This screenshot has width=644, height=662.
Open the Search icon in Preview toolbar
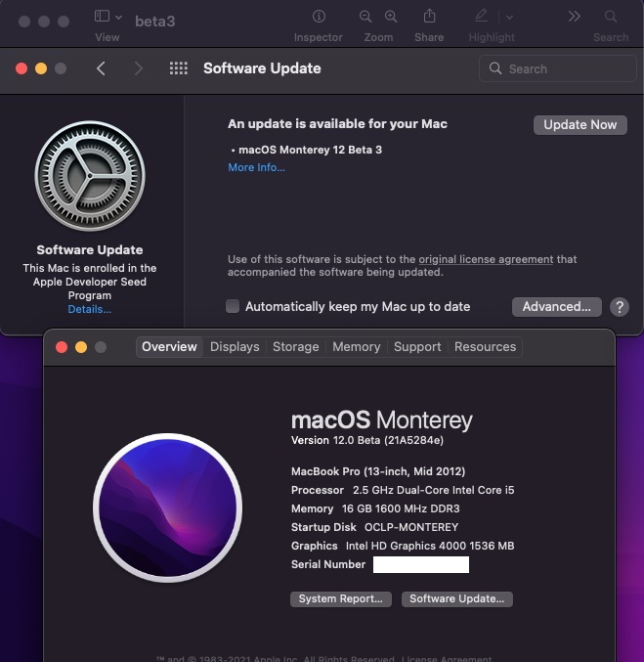(610, 17)
